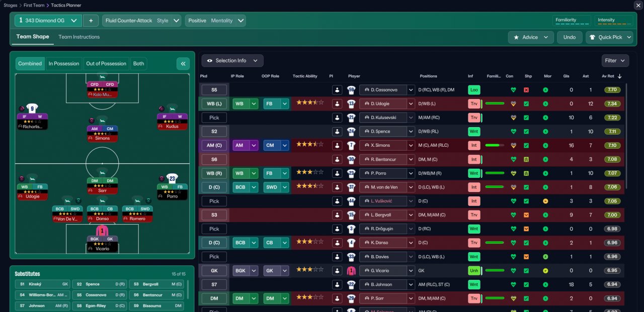The image size is (644, 312).
Task: Open the Filter dropdown
Action: point(615,61)
